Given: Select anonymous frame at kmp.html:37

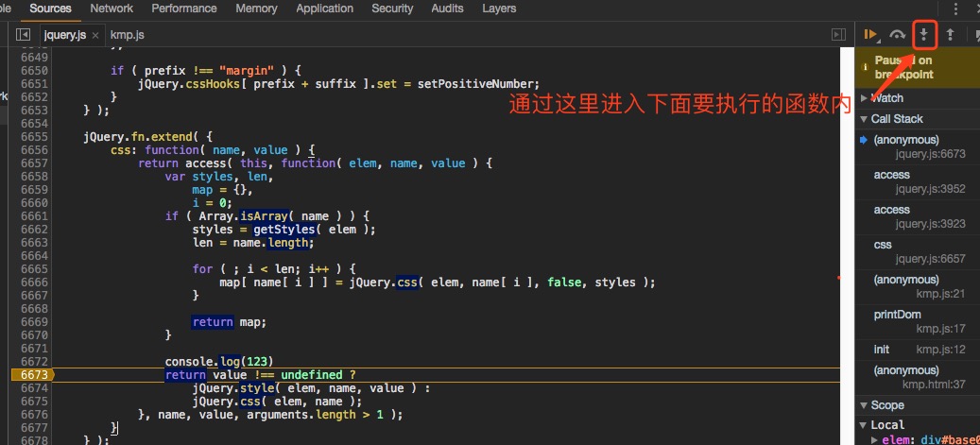Looking at the screenshot, I should (x=918, y=377).
